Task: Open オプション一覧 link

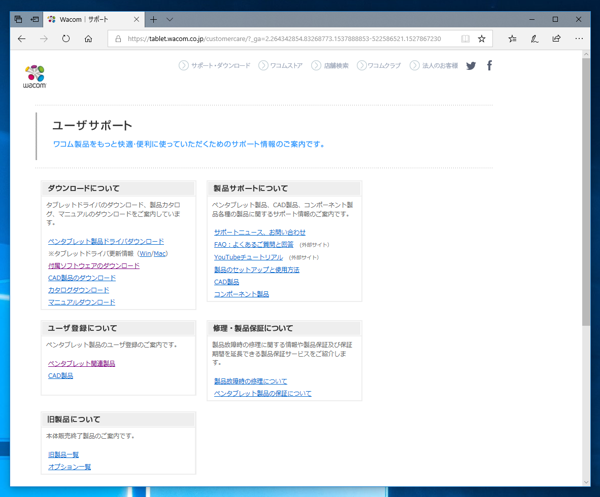Action: [x=69, y=467]
